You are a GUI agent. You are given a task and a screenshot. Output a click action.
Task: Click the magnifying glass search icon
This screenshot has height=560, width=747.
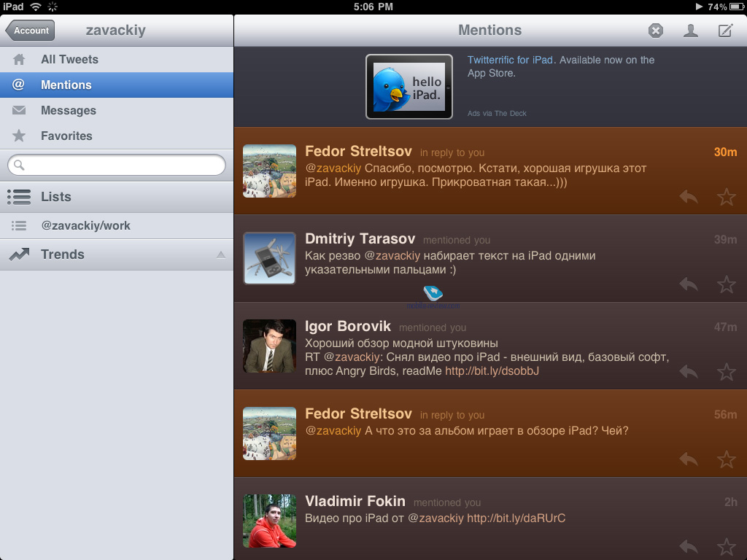[19, 166]
